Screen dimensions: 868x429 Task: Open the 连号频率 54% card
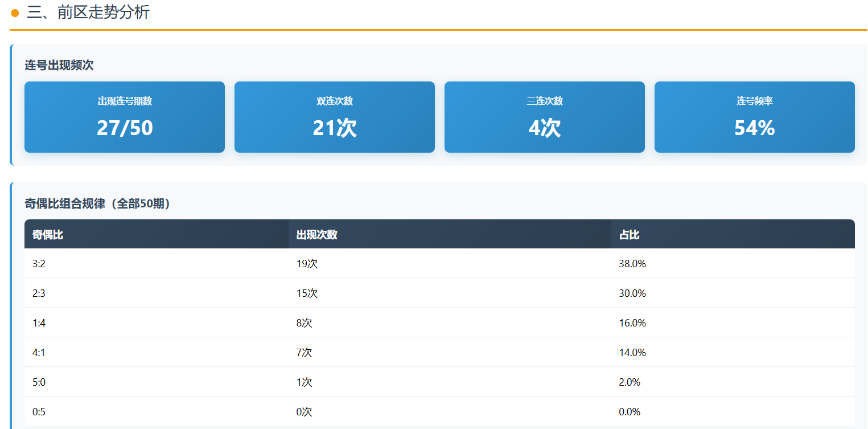[x=755, y=117]
